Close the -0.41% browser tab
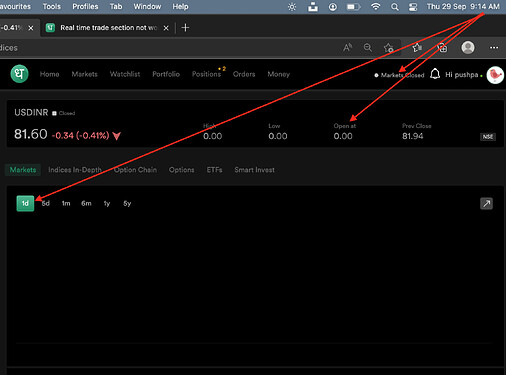506x375 pixels. tap(31, 28)
